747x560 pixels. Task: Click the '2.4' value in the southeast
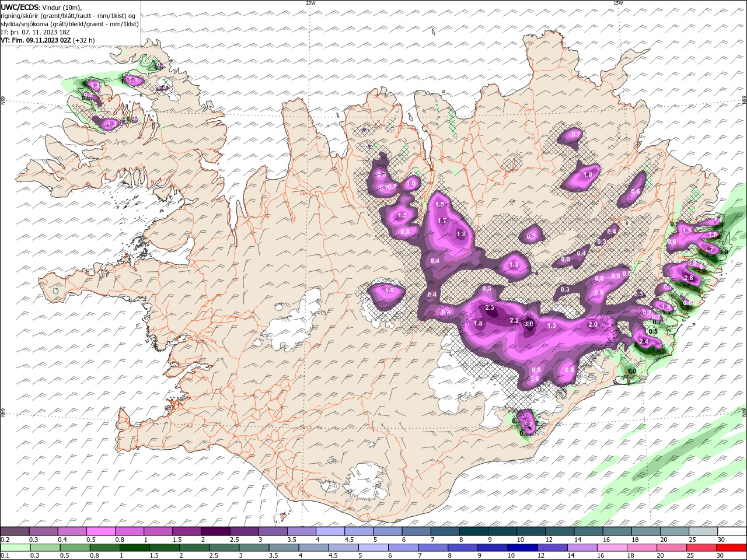644,341
